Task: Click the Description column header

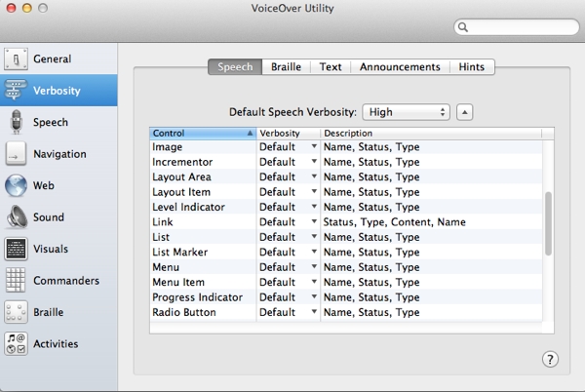Action: (x=431, y=134)
